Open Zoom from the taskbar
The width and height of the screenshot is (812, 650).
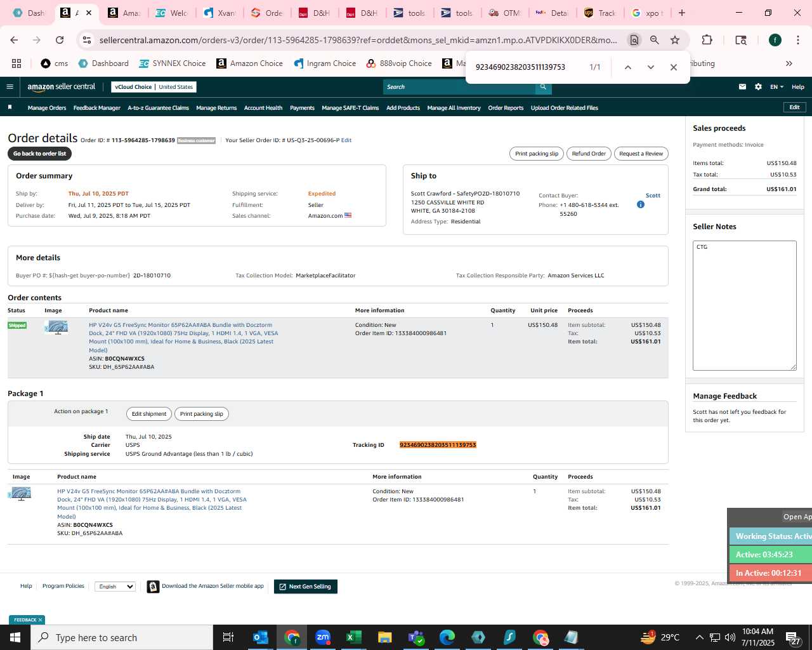click(323, 637)
